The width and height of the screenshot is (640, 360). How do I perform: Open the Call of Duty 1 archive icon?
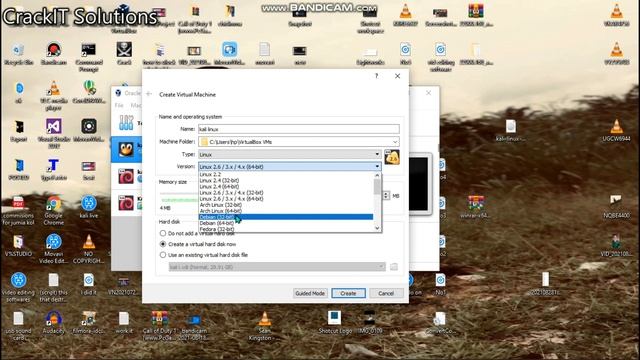pyautogui.click(x=160, y=326)
